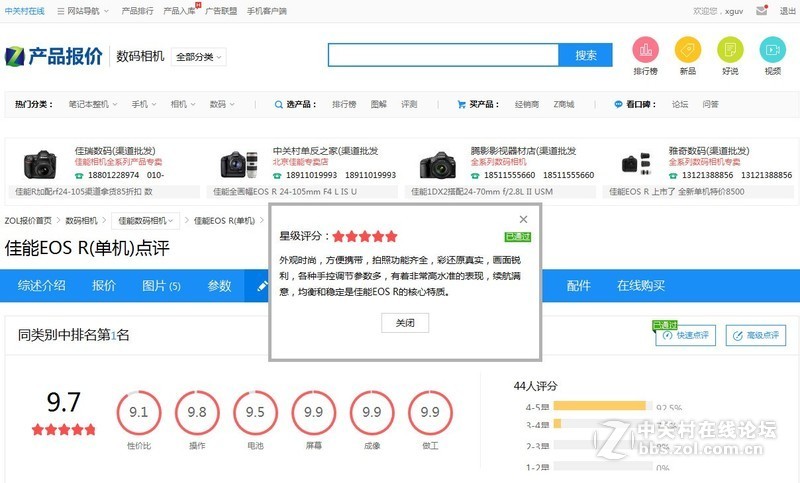
Task: Click the 关闭 button in popup
Action: point(405,323)
